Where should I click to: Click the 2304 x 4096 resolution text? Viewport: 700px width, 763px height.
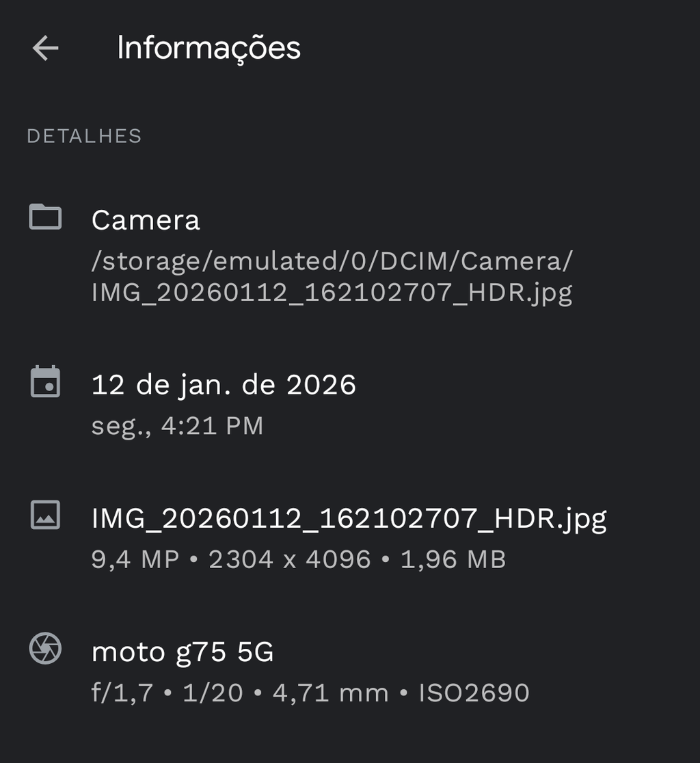(289, 559)
